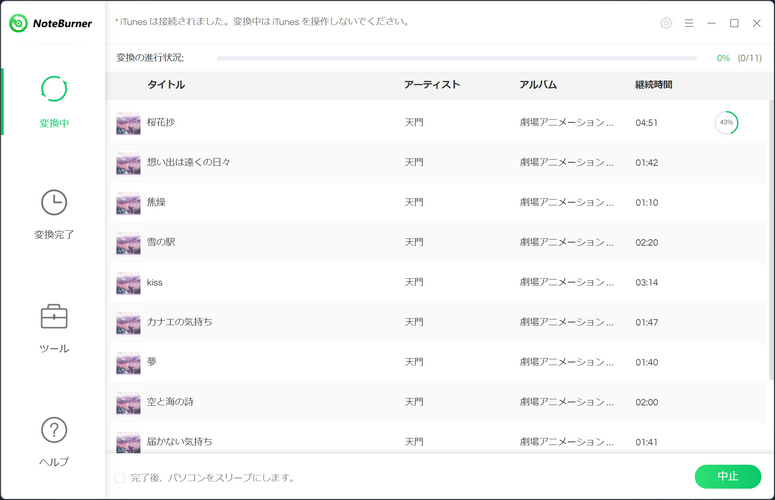Click the duration 02:20
775x500 pixels.
(646, 243)
